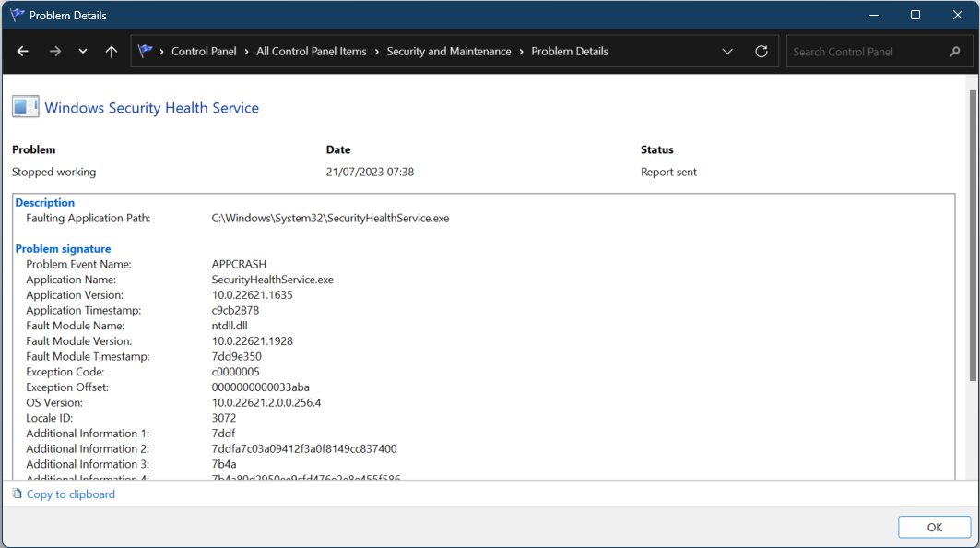The image size is (980, 548).
Task: Select Additional Information 1 value 7ddf
Action: point(223,433)
